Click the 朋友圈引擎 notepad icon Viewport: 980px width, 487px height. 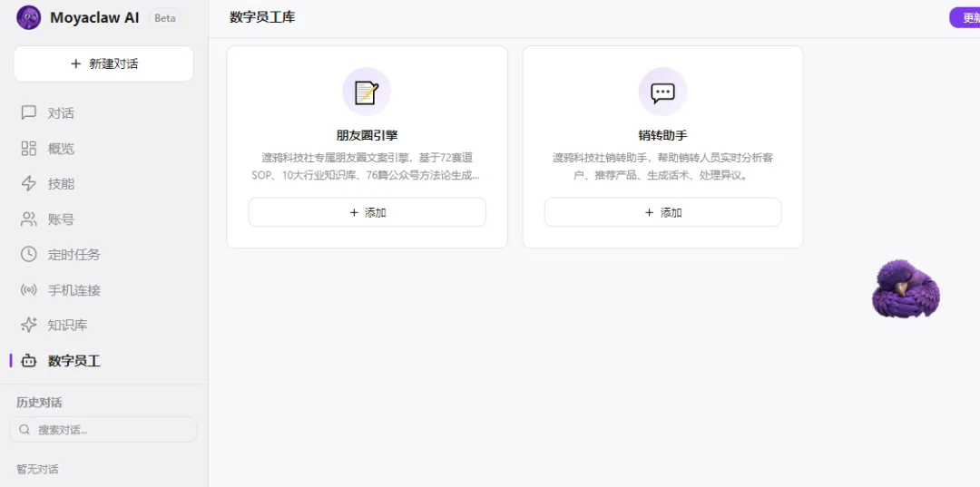[367, 92]
